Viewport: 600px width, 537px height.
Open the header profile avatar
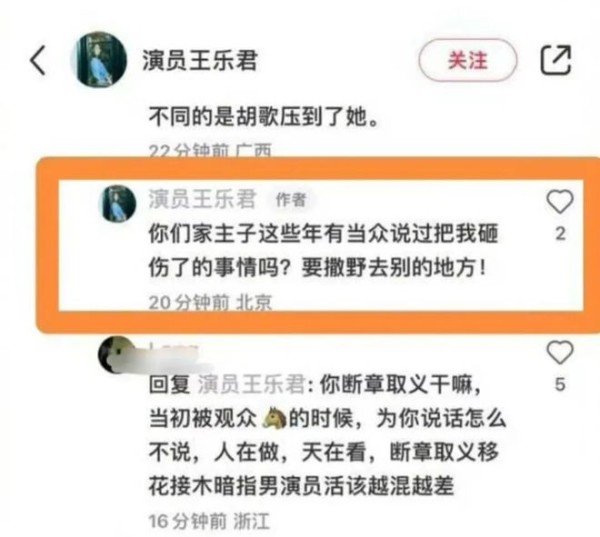pos(99,59)
